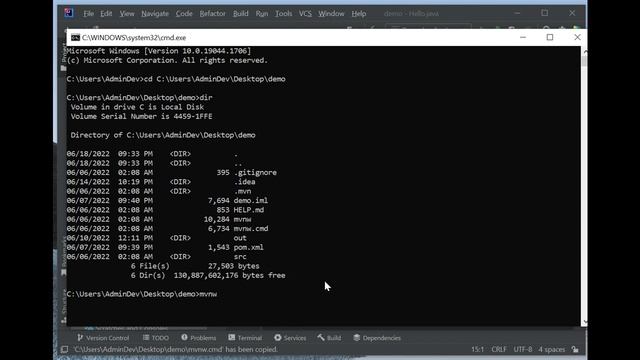Open the Version Control tool window
The width and height of the screenshot is (640, 360).
point(103,338)
